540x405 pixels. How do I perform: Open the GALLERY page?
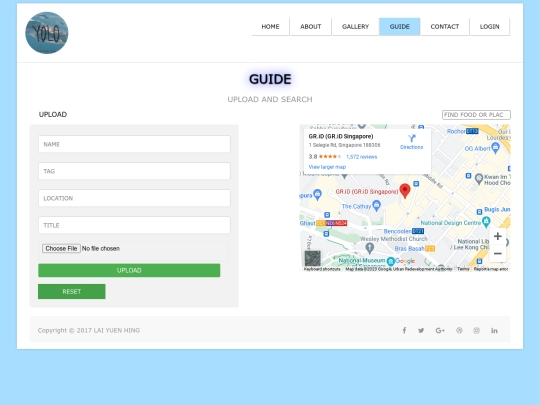[355, 27]
